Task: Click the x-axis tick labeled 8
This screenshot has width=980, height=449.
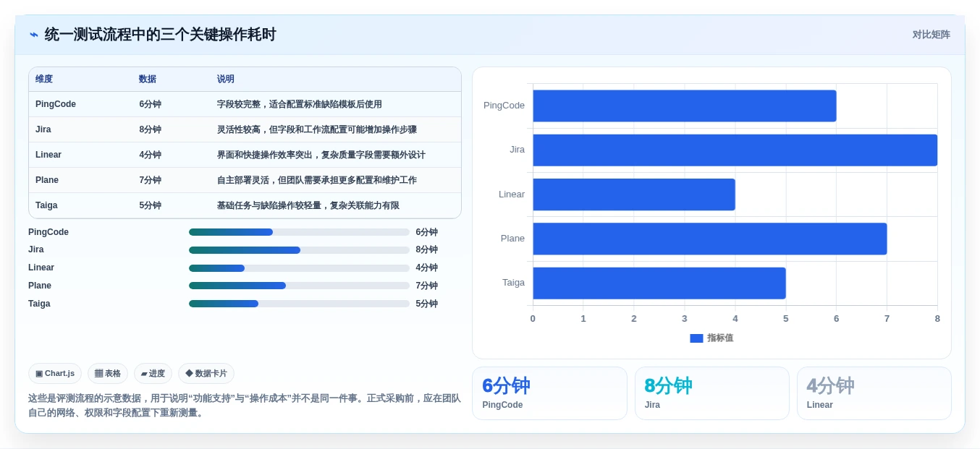Action: click(x=937, y=319)
